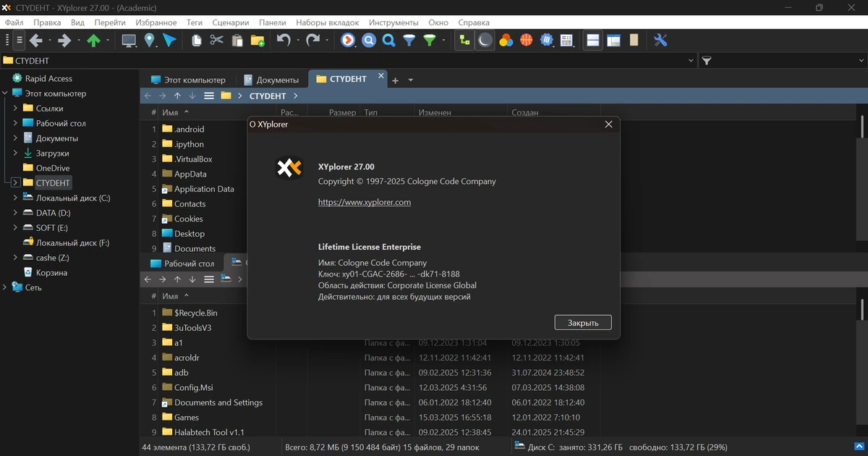The height and width of the screenshot is (456, 868).
Task: Collapse the Этот компьютер tree node
Action: 5,93
